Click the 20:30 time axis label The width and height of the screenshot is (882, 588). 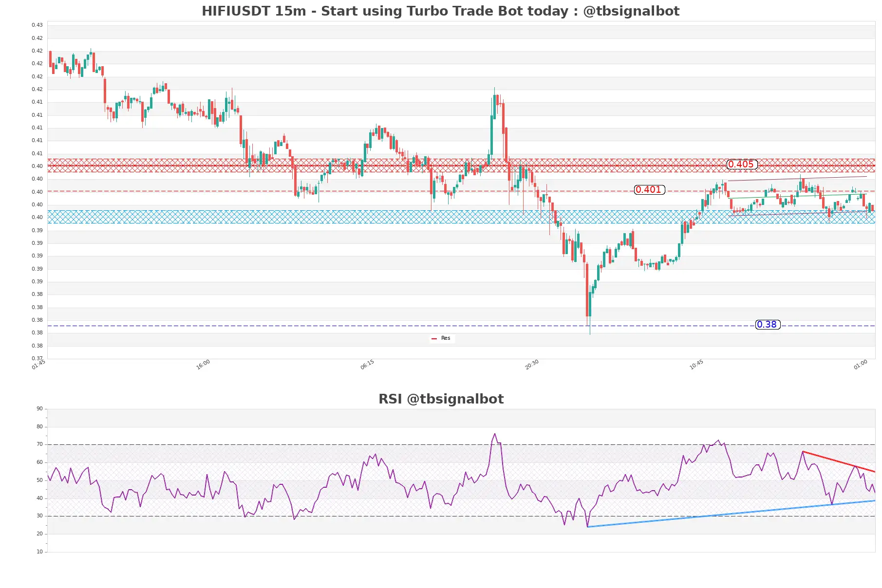[532, 365]
